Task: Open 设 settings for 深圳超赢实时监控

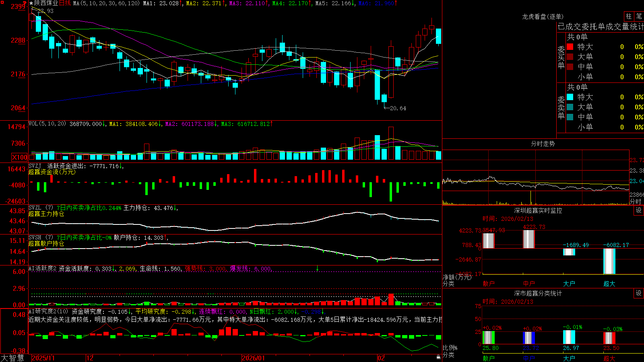Action: pos(639,210)
